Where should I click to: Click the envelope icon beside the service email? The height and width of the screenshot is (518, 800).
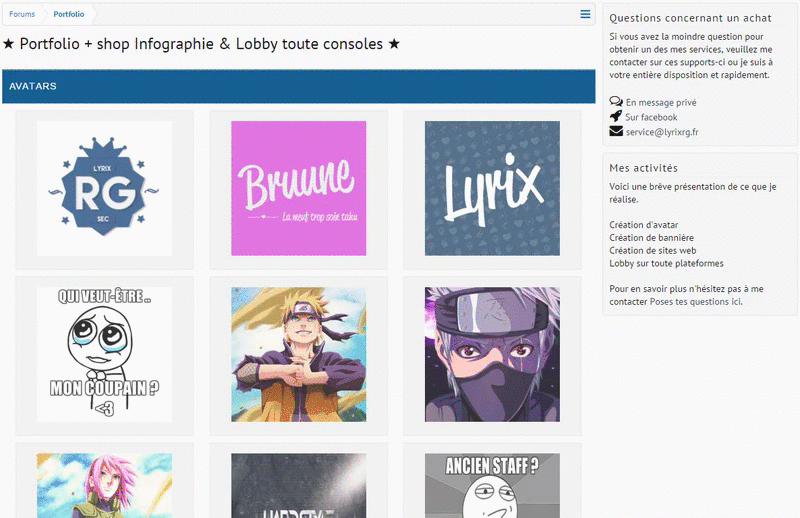click(616, 131)
